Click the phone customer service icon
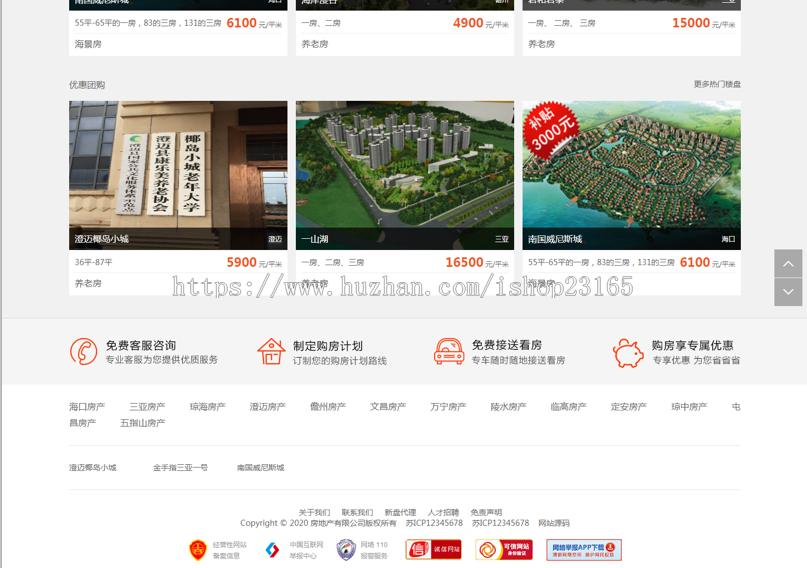The height and width of the screenshot is (568, 807). [x=83, y=351]
